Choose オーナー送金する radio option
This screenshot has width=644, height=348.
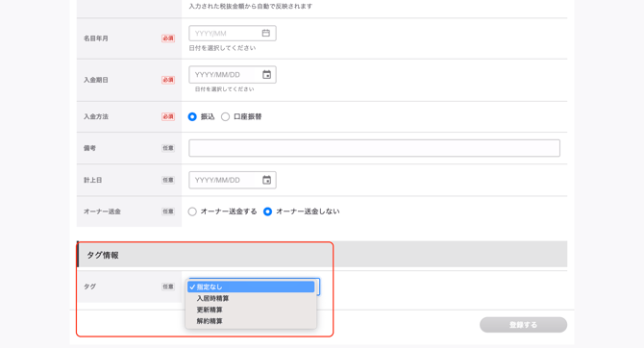point(192,211)
